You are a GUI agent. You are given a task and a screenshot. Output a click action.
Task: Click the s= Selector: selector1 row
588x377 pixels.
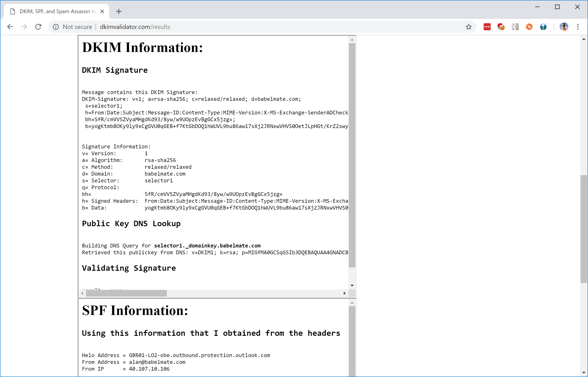click(127, 181)
